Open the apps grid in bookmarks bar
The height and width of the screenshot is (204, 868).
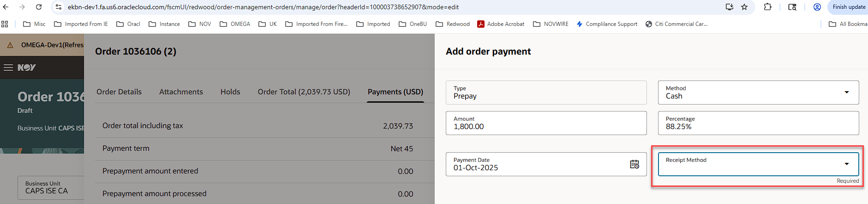click(5, 24)
